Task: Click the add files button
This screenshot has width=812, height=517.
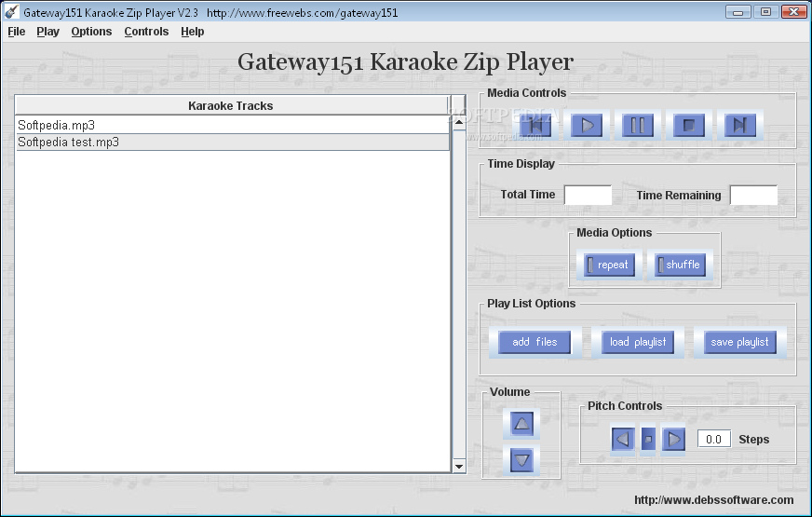Action: coord(535,342)
